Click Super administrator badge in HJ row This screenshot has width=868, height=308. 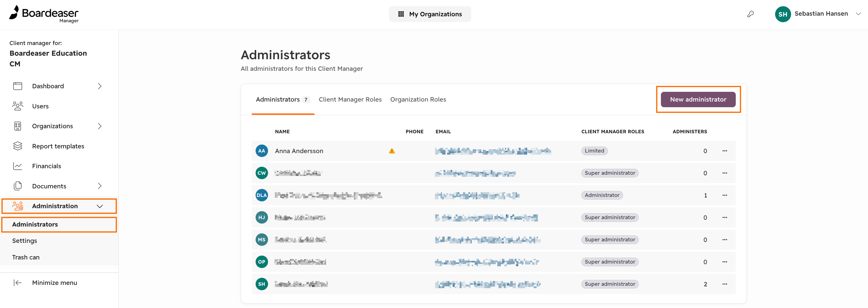point(609,218)
